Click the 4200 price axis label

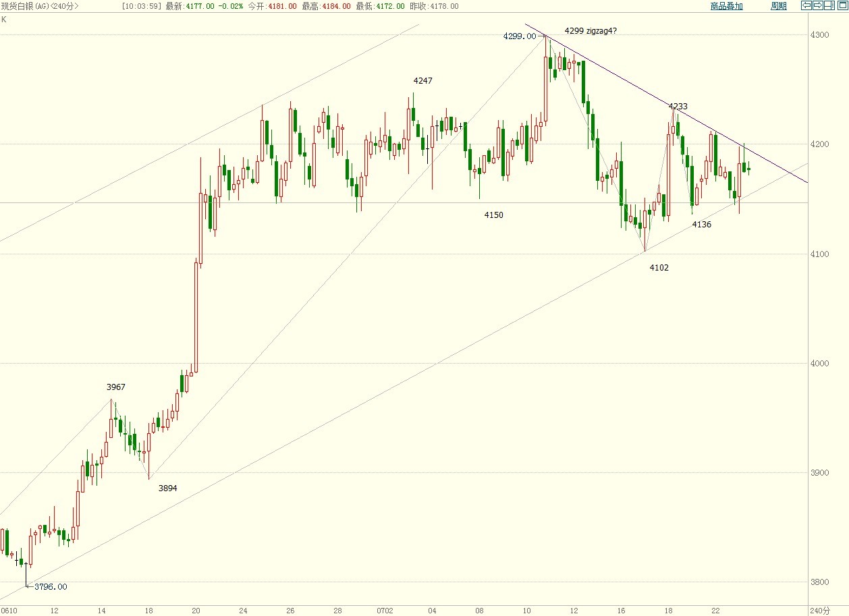coord(819,144)
